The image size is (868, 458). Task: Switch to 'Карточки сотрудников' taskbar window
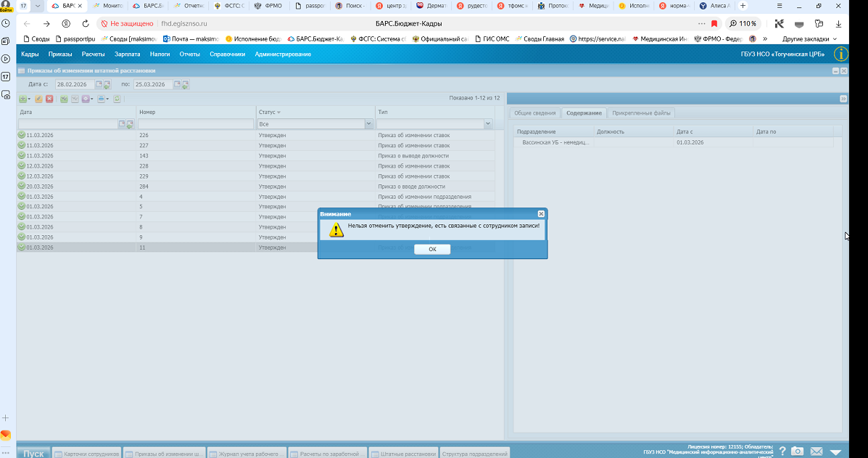[x=88, y=453]
